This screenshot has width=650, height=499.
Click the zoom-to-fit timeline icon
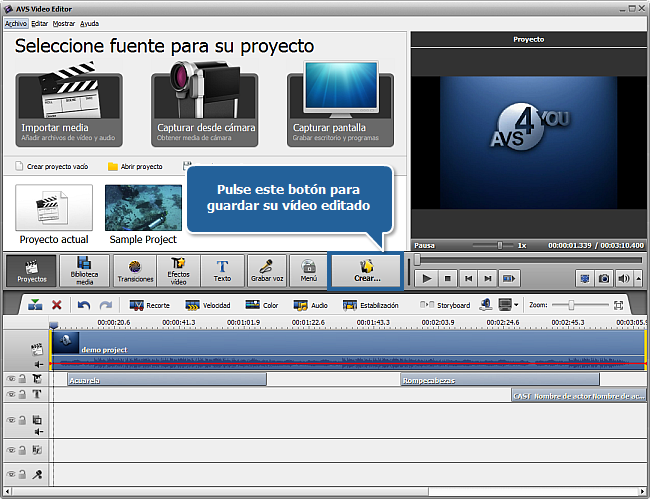(618, 305)
